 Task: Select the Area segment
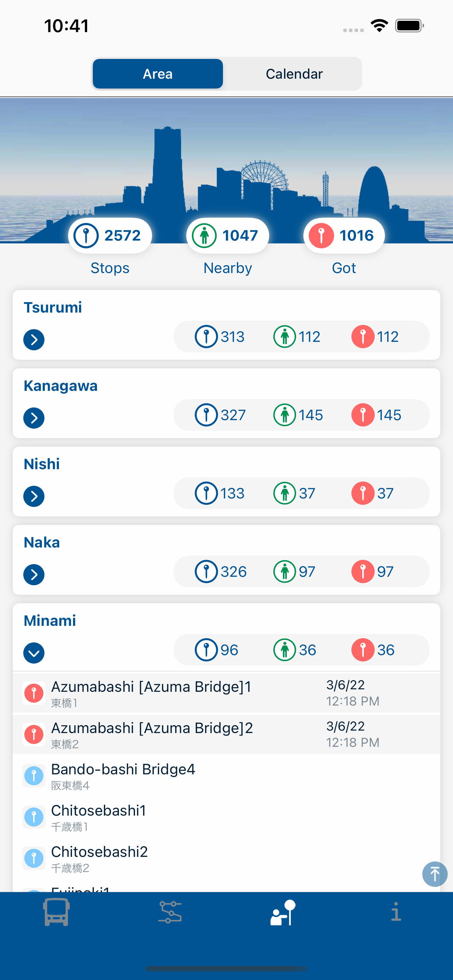tap(158, 74)
